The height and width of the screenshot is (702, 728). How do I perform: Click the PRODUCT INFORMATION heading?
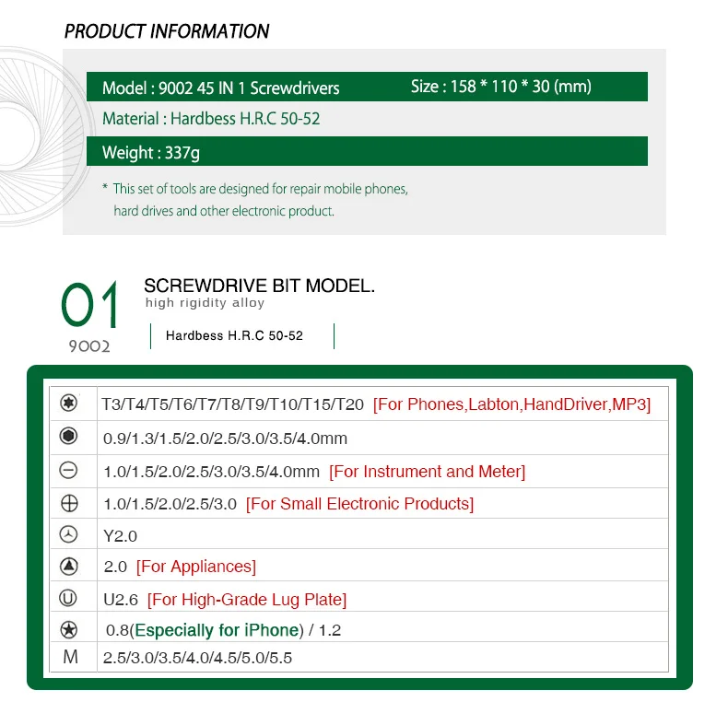[x=167, y=31]
